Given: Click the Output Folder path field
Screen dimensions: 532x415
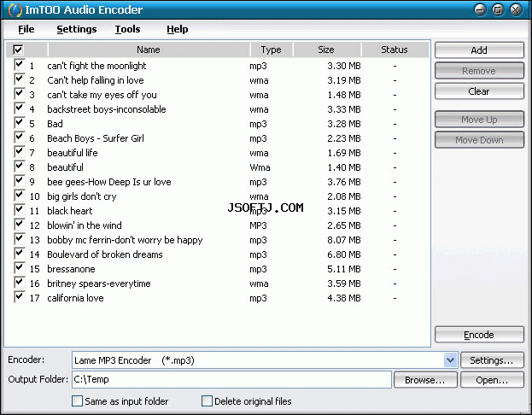Looking at the screenshot, I should [231, 379].
